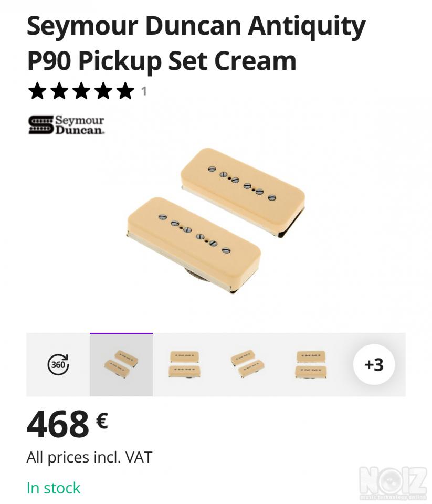Open the review count next to stars
Image resolution: width=432 pixels, height=504 pixels.
coord(144,91)
